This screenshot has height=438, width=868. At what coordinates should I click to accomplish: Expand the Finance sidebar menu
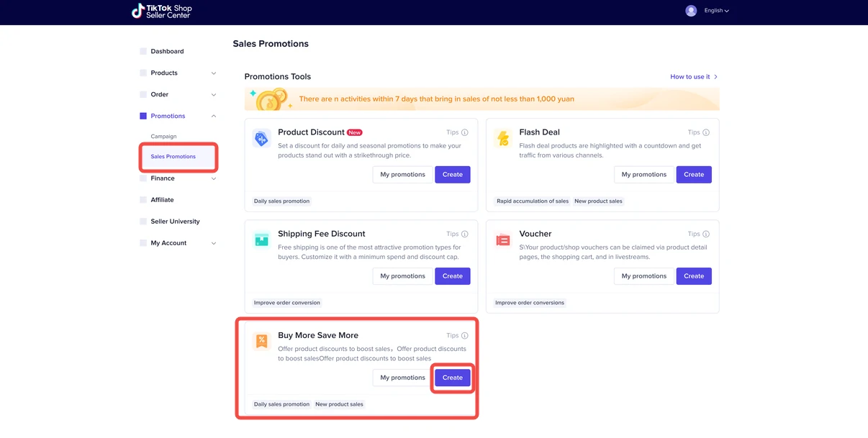coord(214,178)
